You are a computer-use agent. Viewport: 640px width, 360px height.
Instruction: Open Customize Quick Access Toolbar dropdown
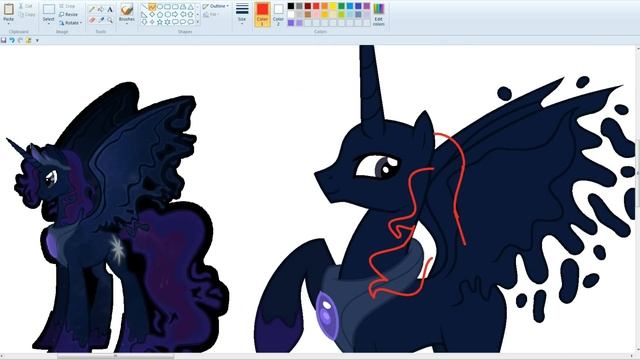tap(37, 40)
